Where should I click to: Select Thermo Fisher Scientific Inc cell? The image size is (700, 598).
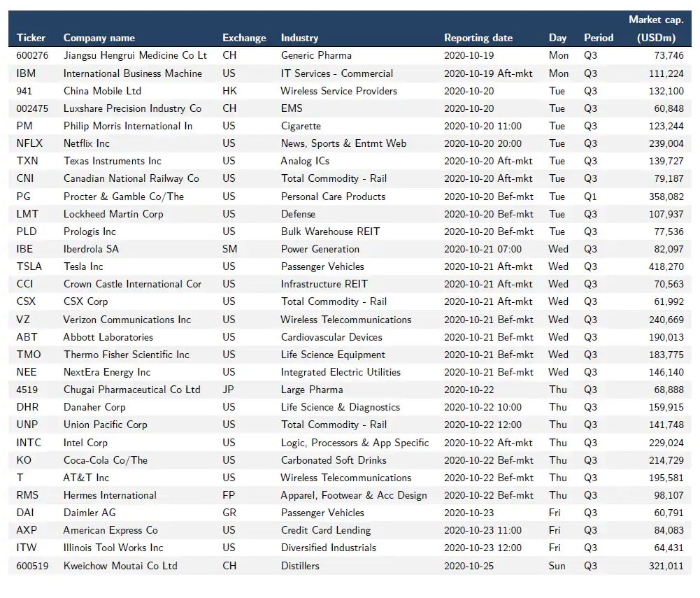(x=127, y=355)
